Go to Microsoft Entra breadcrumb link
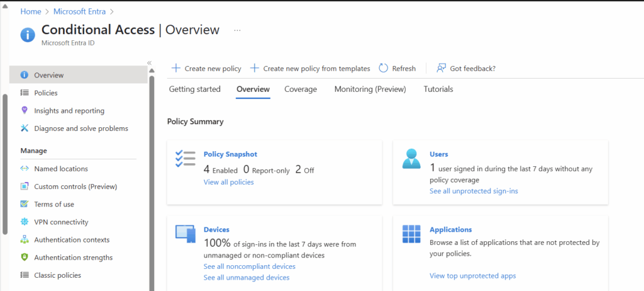This screenshot has width=644, height=291. click(79, 11)
